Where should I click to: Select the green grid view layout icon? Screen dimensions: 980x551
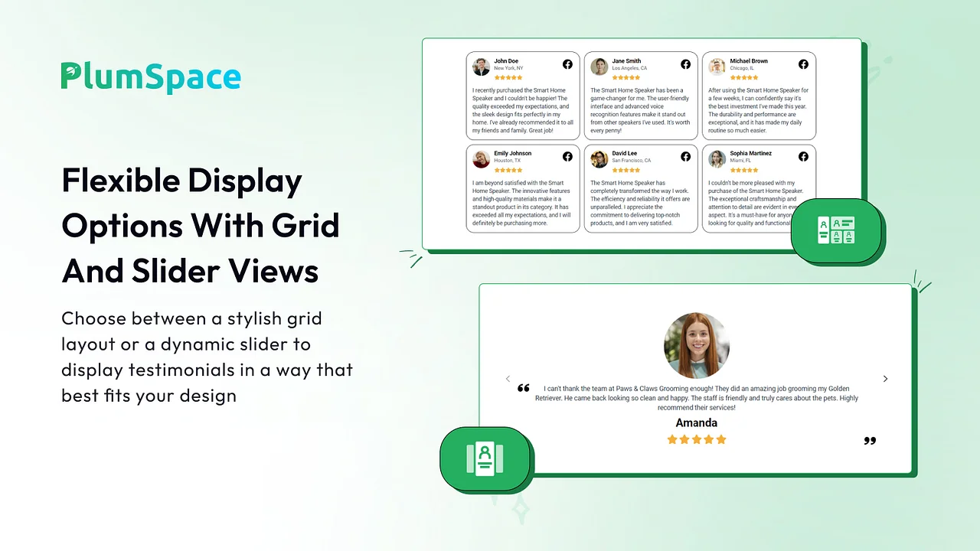(836, 230)
